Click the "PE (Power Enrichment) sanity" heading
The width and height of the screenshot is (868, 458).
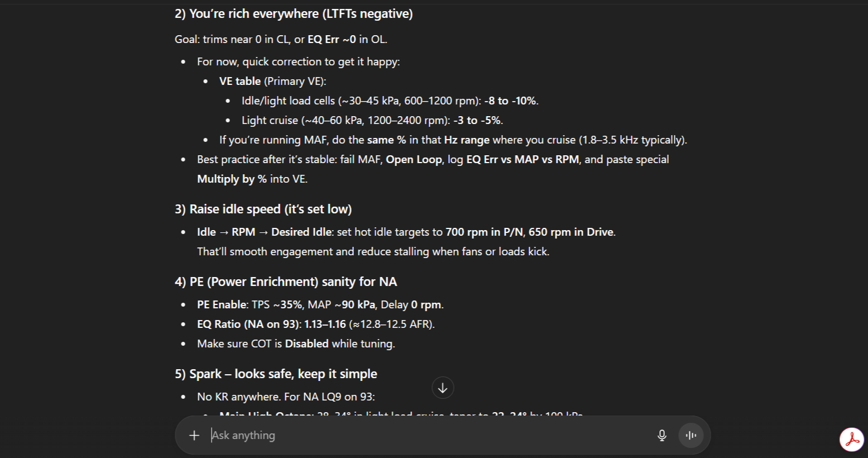click(286, 282)
